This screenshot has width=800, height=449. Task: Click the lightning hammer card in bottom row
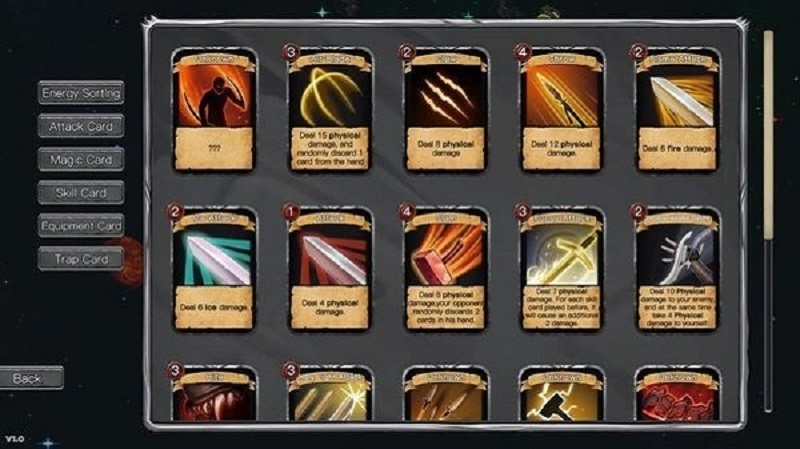coord(561,394)
